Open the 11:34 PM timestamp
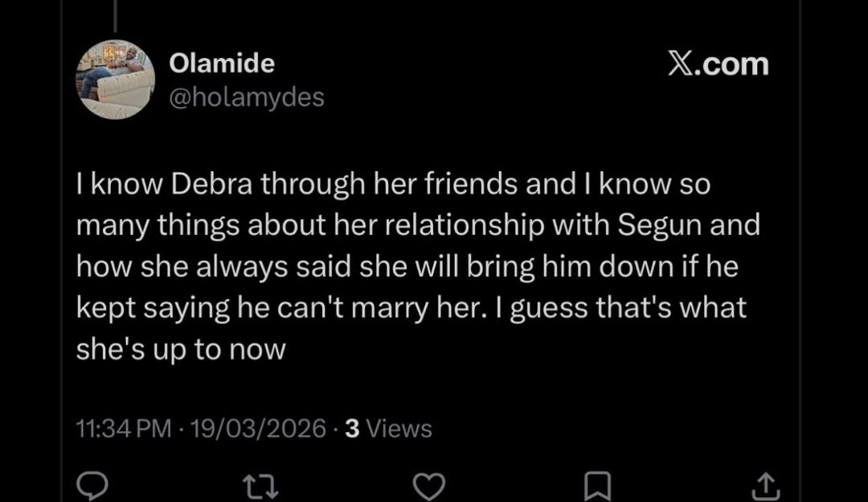This screenshot has width=868, height=502. (x=123, y=429)
